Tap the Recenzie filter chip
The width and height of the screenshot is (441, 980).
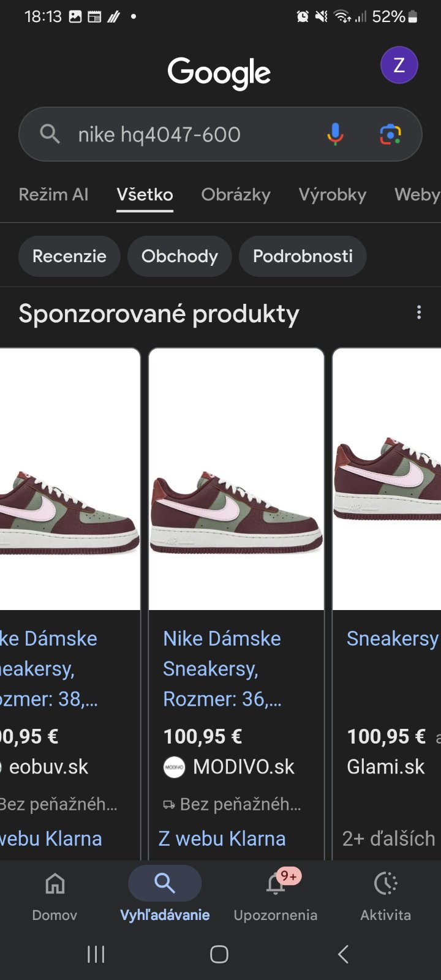point(69,256)
